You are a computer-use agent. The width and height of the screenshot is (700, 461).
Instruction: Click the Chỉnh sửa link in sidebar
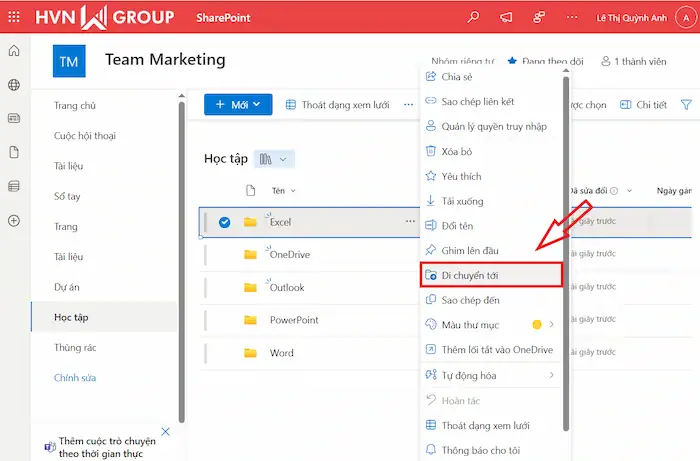tap(75, 378)
